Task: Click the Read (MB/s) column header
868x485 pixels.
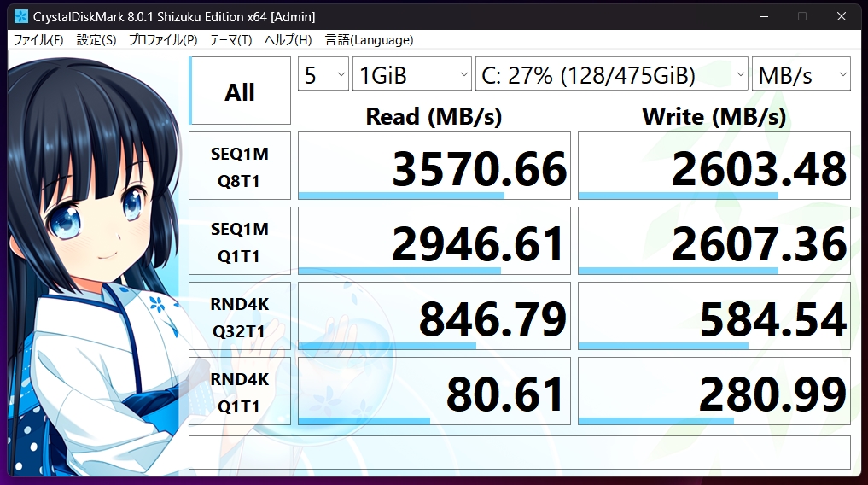Action: pyautogui.click(x=434, y=116)
